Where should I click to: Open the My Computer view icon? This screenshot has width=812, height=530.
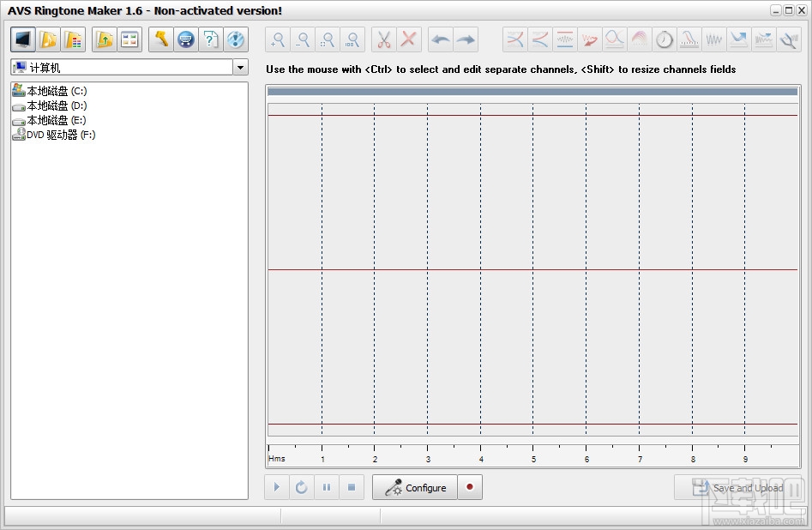[23, 39]
